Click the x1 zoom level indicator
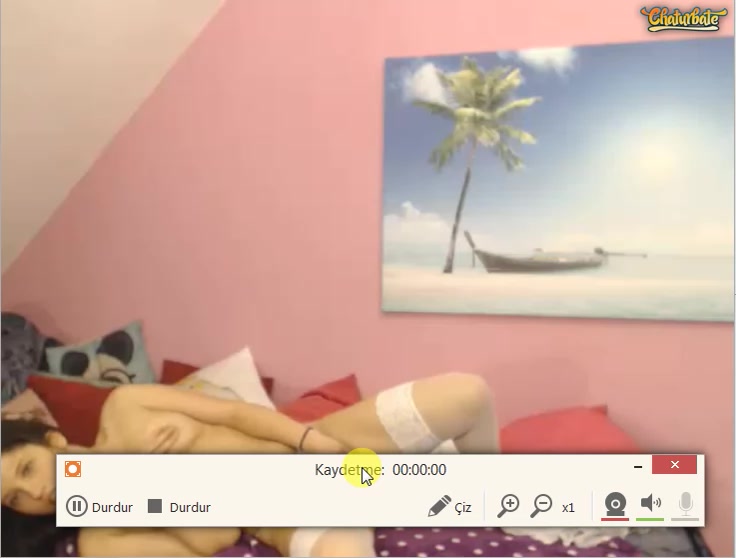This screenshot has height=558, width=736. (568, 507)
